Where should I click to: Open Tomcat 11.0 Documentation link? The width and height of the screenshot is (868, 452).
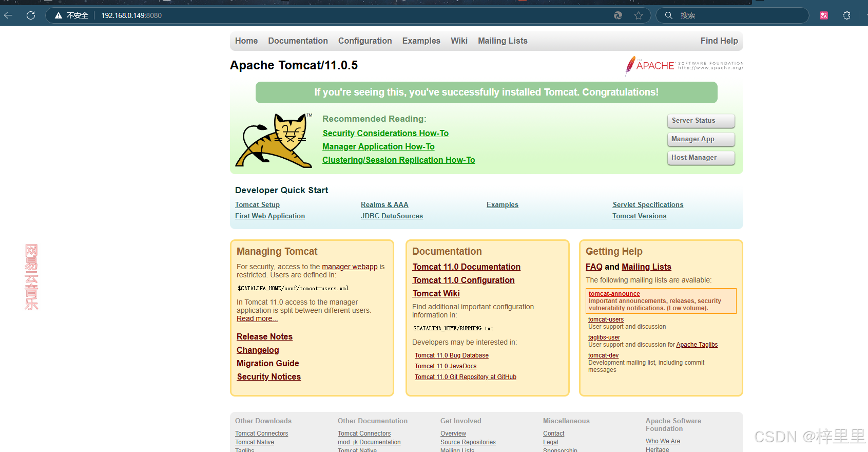[466, 267]
